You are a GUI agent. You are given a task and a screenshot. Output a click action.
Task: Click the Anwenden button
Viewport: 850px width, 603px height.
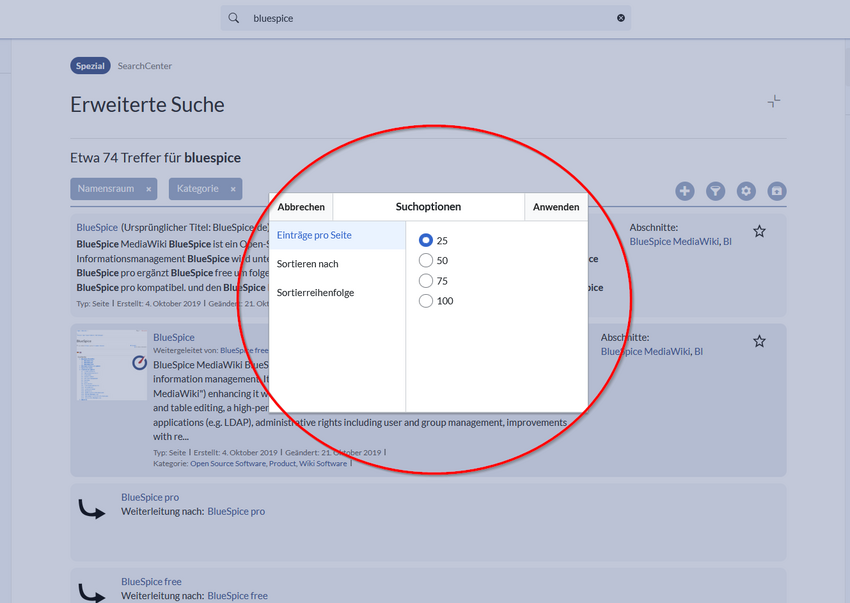(x=556, y=207)
